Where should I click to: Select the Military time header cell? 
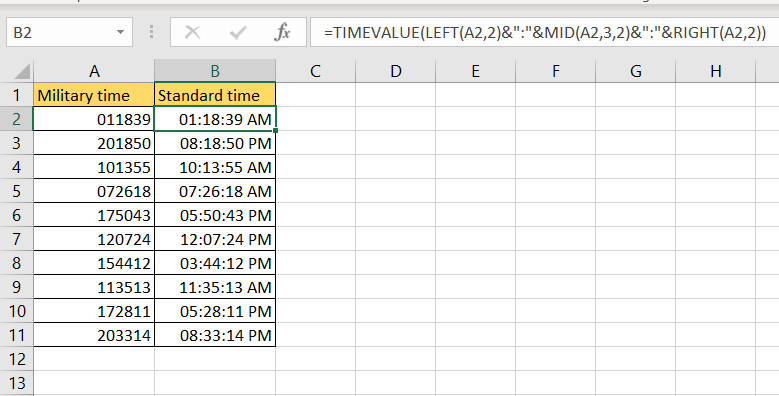pos(94,95)
